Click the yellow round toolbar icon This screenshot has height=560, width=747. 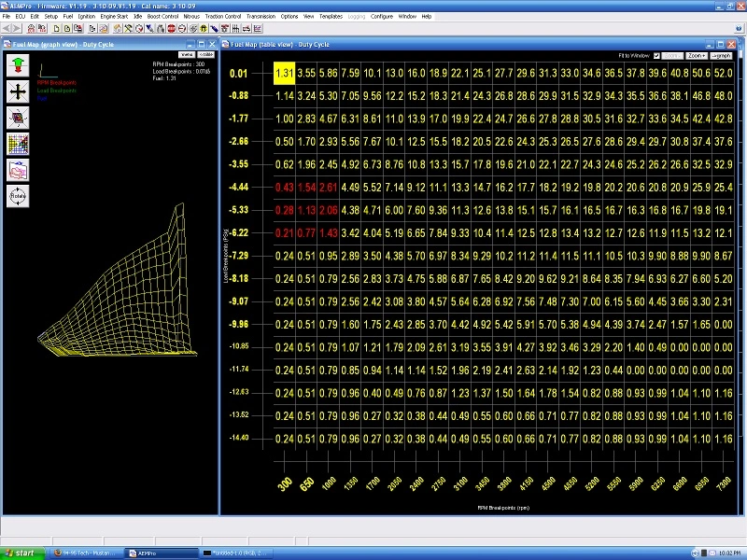click(x=204, y=29)
